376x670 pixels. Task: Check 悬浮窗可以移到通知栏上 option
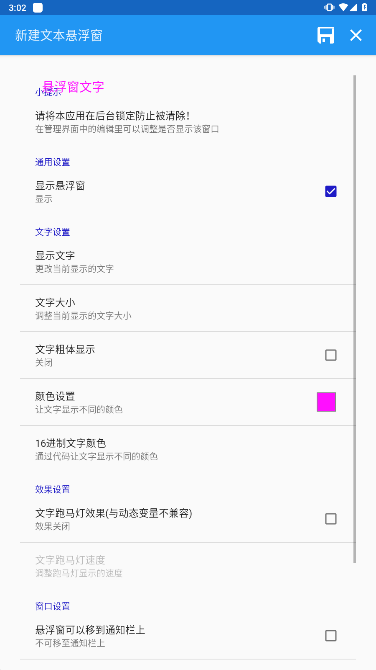click(x=331, y=636)
